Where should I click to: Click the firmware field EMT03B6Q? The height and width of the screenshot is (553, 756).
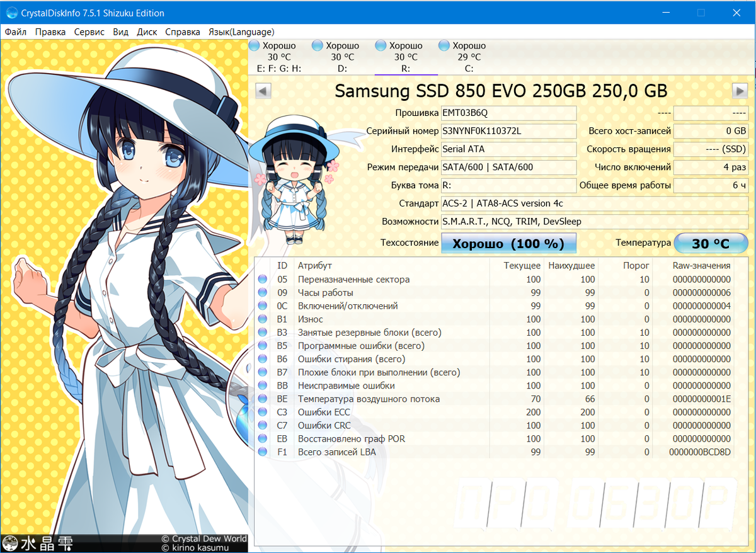508,113
